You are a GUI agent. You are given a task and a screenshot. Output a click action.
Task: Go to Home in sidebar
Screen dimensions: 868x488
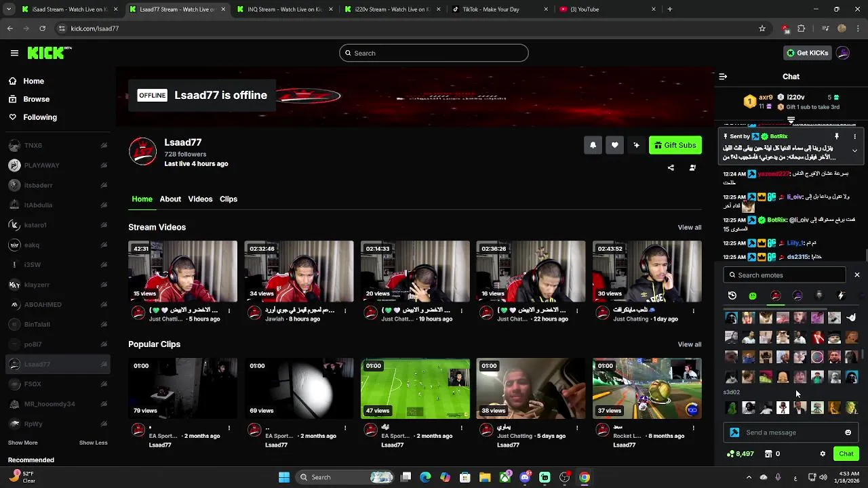(58, 81)
